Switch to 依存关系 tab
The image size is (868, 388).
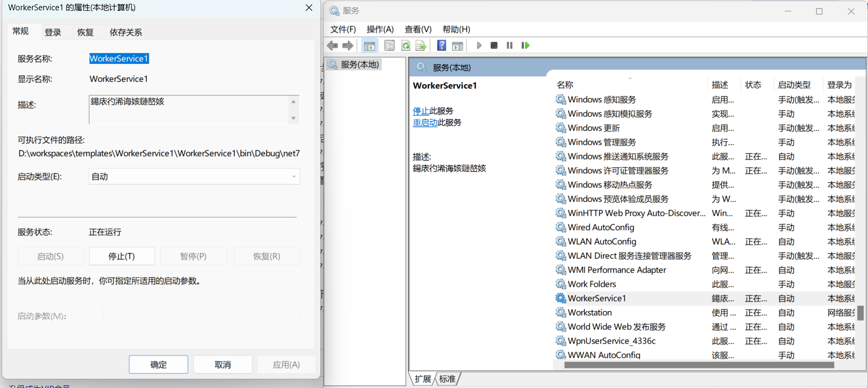126,32
